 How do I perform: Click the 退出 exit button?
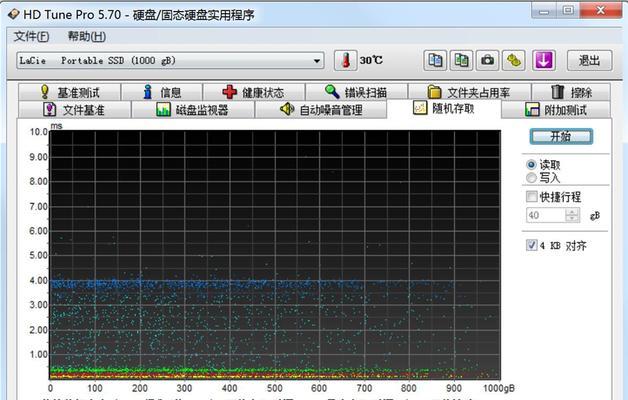pos(589,60)
